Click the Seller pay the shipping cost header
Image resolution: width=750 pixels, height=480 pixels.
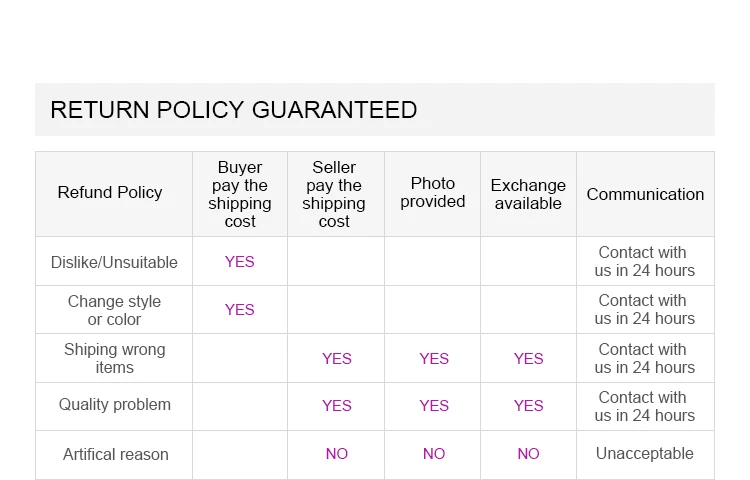[x=334, y=194]
